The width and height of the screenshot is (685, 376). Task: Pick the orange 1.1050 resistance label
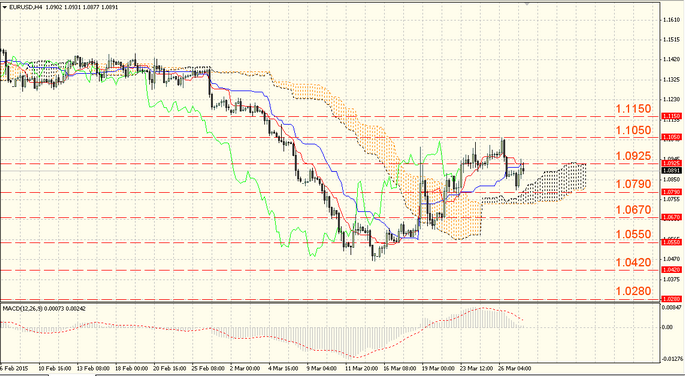[x=633, y=130]
